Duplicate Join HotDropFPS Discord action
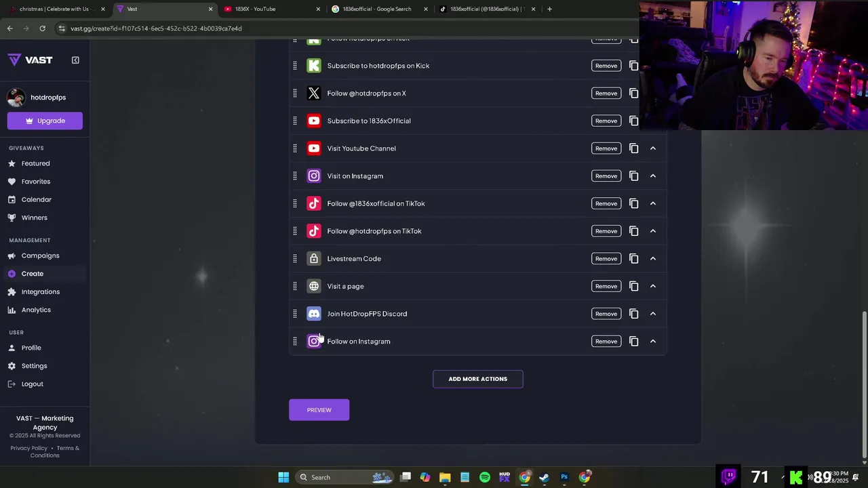Viewport: 868px width, 488px height. [x=633, y=314]
